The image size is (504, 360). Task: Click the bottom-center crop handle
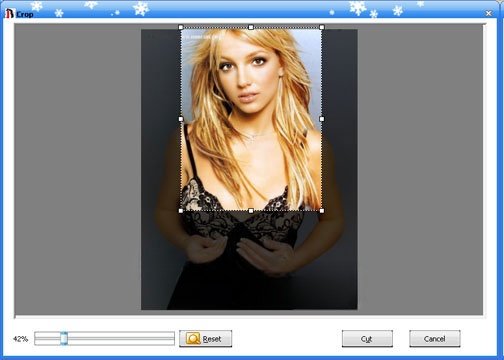[251, 211]
